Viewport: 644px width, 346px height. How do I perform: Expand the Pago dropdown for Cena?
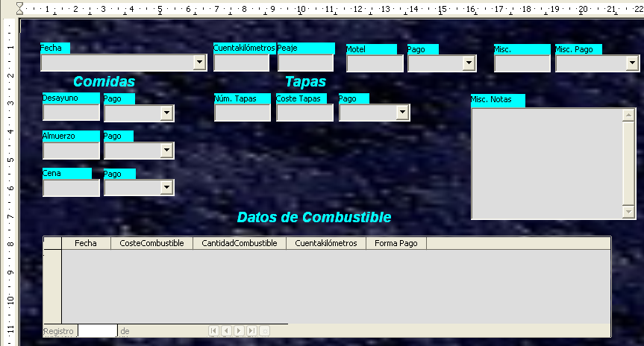click(x=166, y=188)
